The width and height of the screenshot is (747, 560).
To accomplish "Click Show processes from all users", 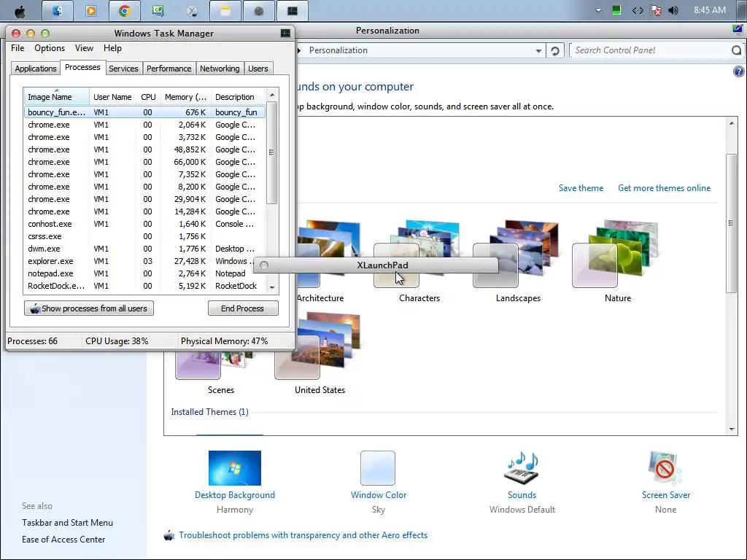I will click(88, 308).
